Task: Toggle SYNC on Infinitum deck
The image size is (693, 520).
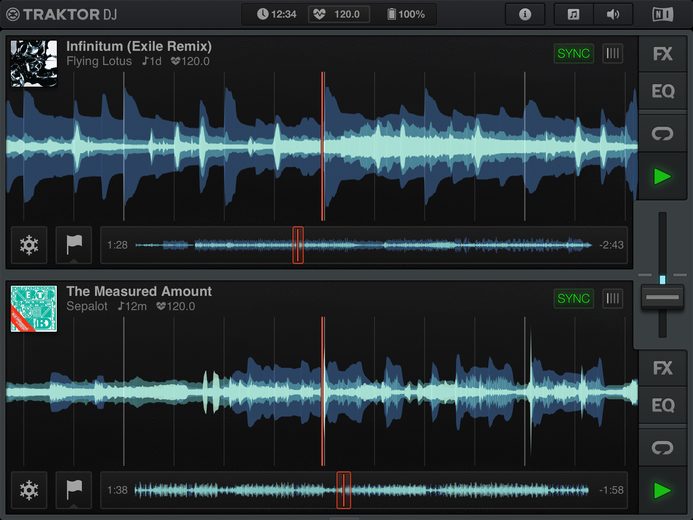Action: pyautogui.click(x=573, y=54)
